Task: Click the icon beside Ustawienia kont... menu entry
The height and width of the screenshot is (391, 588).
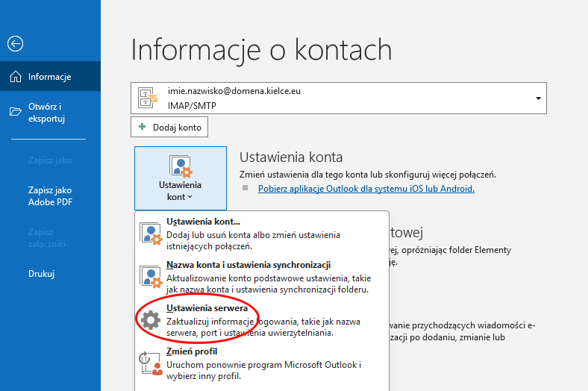Action: tap(151, 234)
